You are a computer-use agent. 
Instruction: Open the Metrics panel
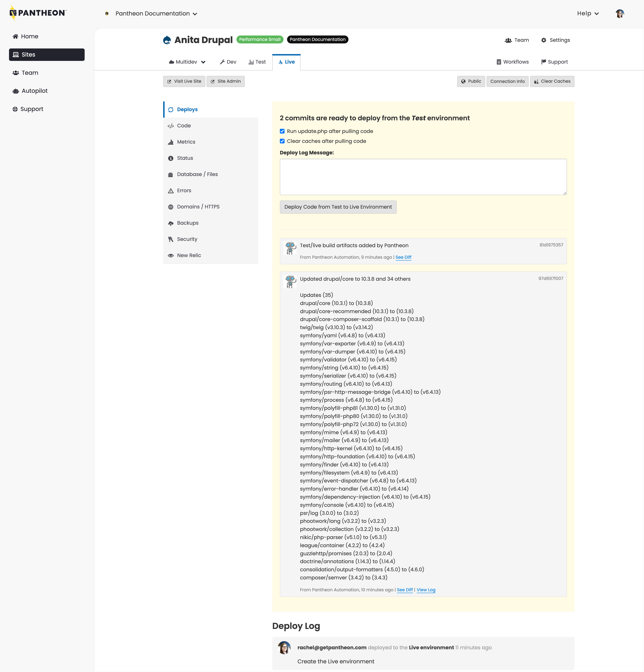(186, 142)
